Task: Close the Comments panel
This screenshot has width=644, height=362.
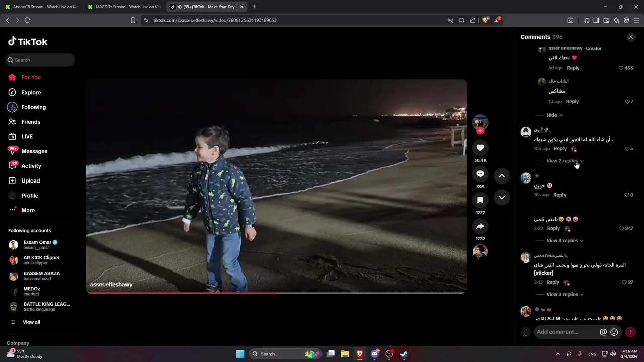Action: (631, 37)
